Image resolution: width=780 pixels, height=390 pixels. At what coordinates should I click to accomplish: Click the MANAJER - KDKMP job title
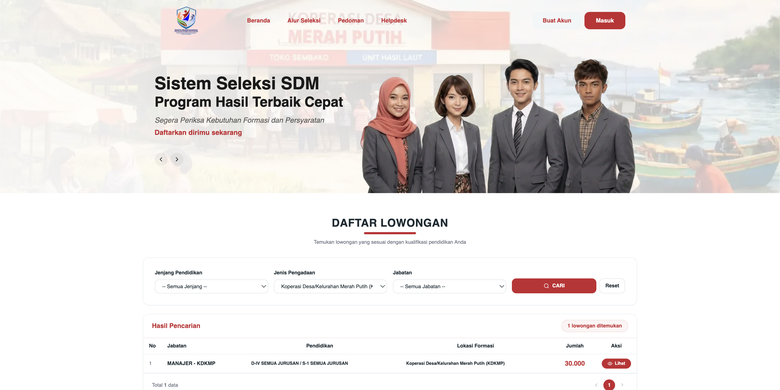(x=191, y=364)
